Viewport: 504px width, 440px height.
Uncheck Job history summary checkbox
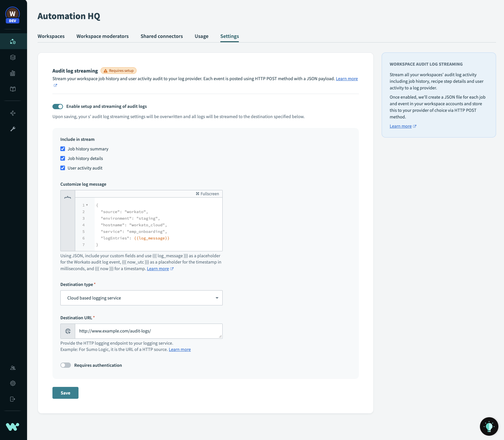(63, 149)
